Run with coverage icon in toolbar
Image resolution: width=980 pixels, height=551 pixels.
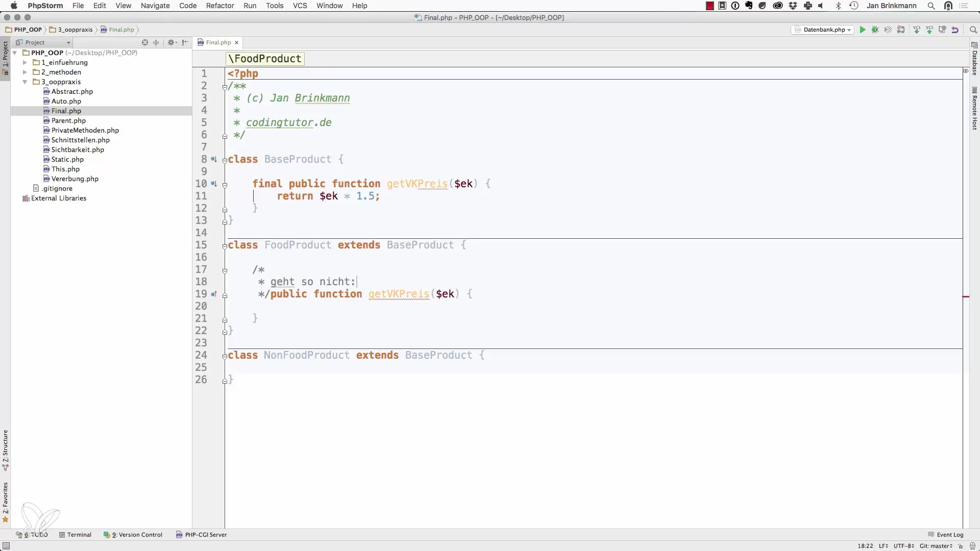(x=888, y=30)
